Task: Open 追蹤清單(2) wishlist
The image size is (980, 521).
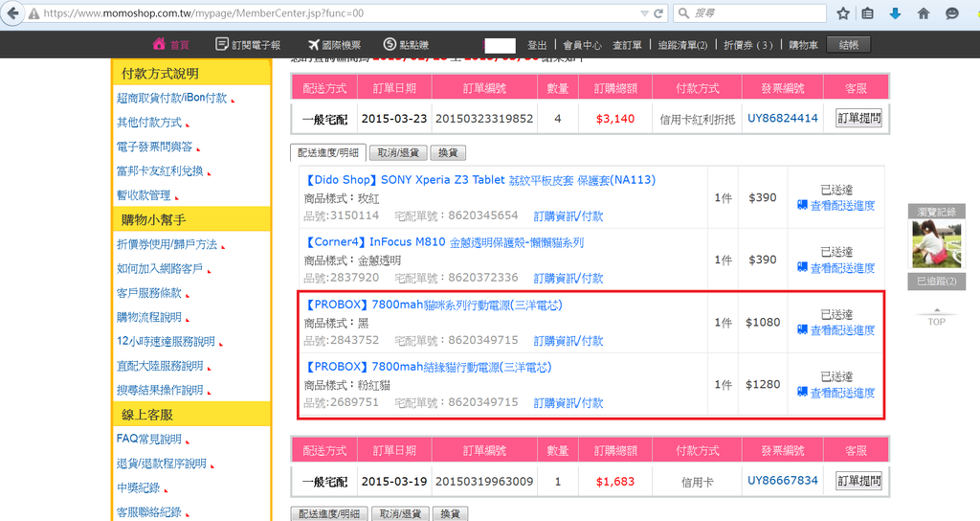Action: pyautogui.click(x=682, y=45)
